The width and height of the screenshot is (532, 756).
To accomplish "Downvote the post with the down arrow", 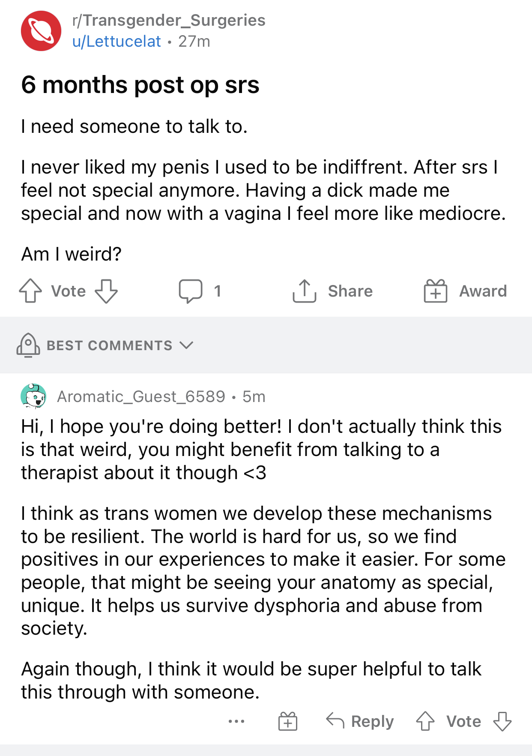I will 106,291.
